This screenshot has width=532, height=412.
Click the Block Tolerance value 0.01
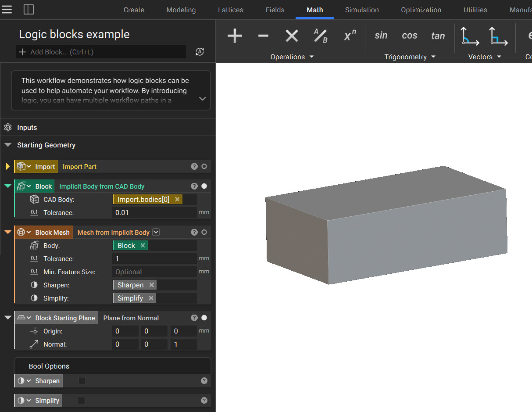[x=154, y=213]
